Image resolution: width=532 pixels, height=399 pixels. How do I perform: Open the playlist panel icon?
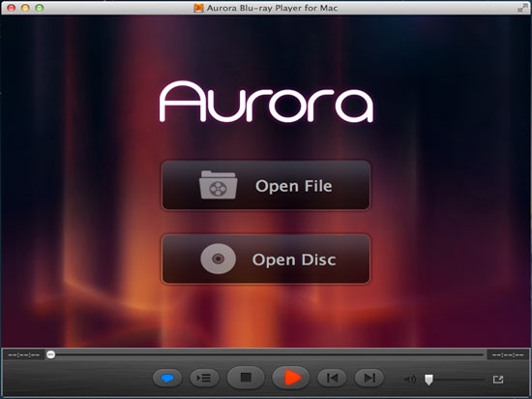(205, 378)
